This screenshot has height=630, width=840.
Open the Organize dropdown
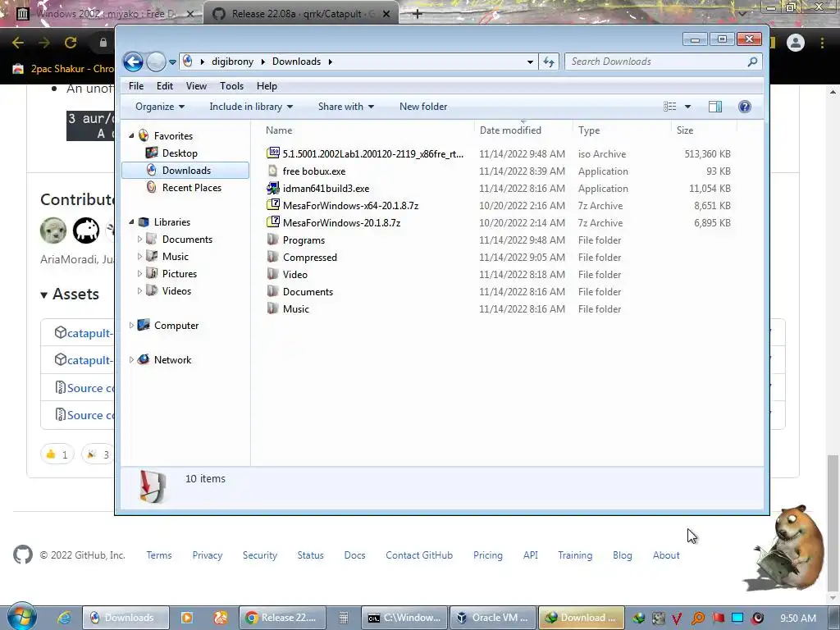[x=160, y=107]
